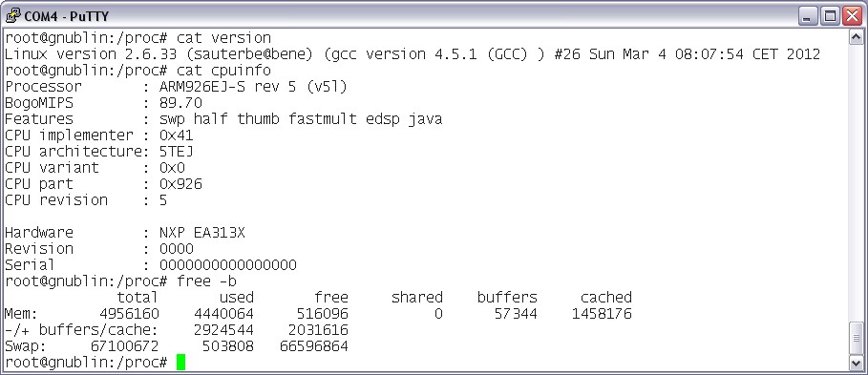Click the Mem total value 4956160

click(x=129, y=314)
